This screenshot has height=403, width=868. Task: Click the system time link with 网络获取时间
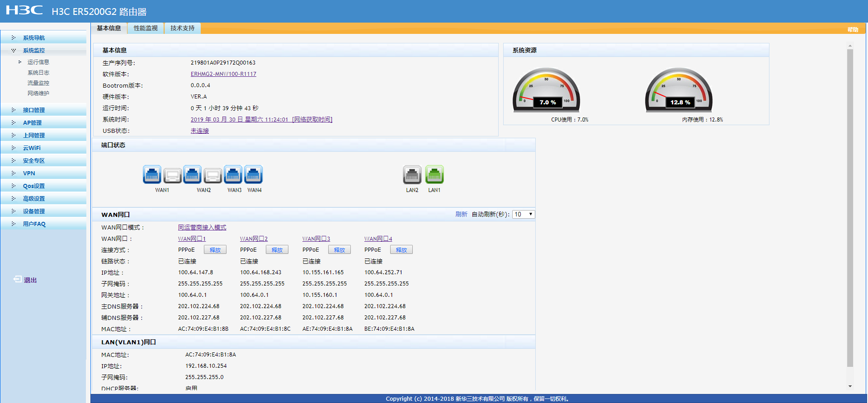261,119
